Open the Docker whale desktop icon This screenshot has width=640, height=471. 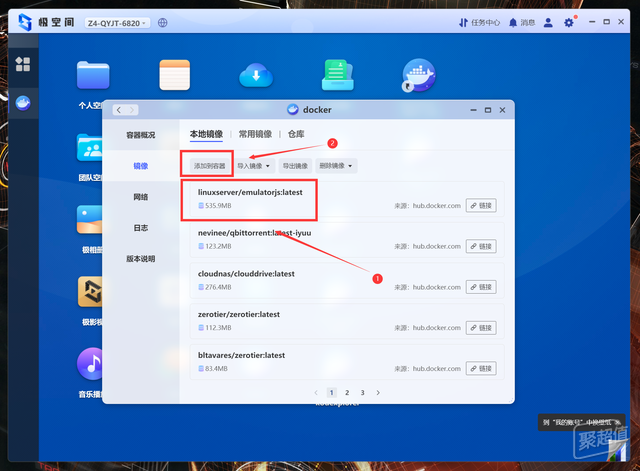(x=419, y=75)
